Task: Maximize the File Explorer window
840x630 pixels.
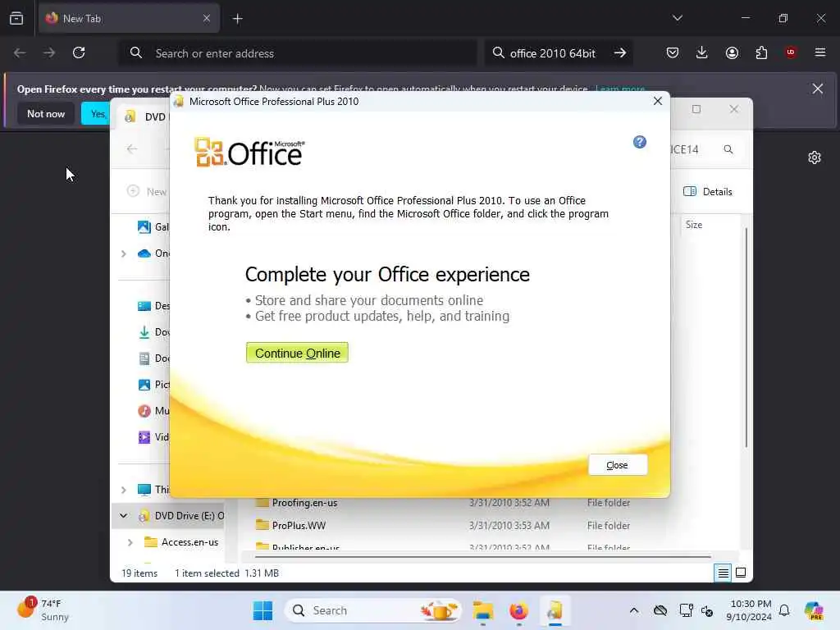Action: (696, 109)
